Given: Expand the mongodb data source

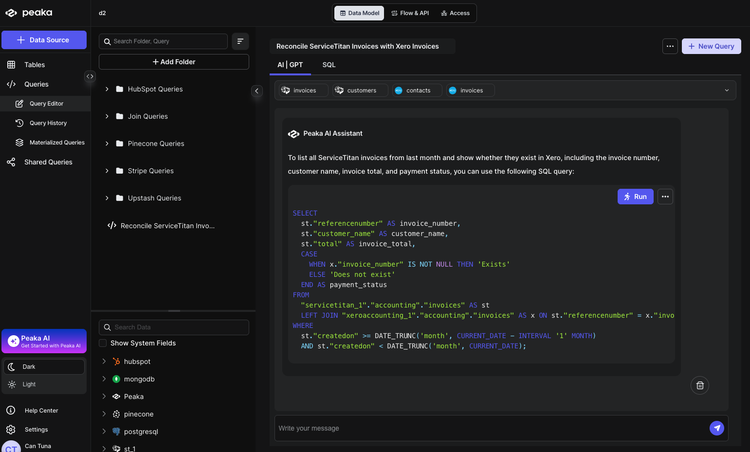Looking at the screenshot, I should coord(104,379).
